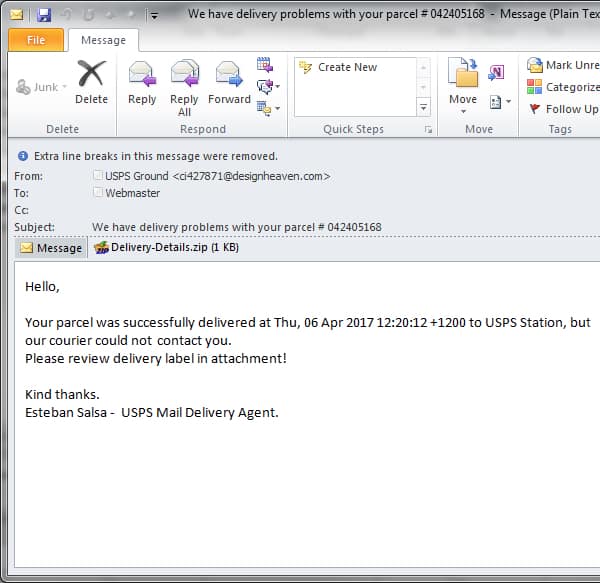Click the Reply envelope icon
Screen dimensions: 600x583
[142, 73]
